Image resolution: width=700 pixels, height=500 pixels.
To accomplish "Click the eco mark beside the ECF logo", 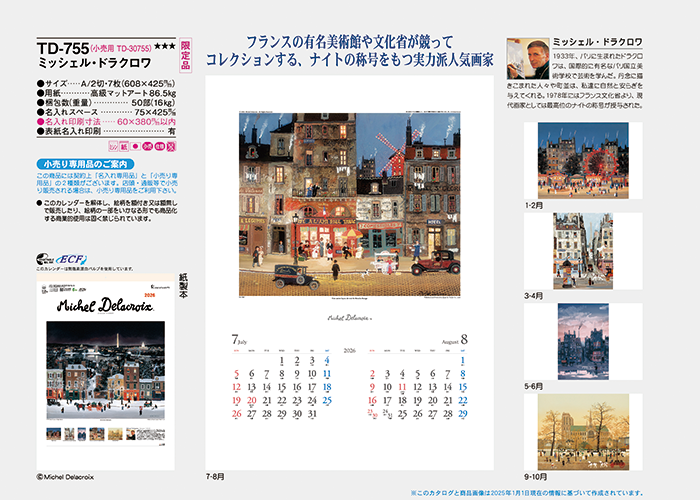I will pyautogui.click(x=45, y=259).
